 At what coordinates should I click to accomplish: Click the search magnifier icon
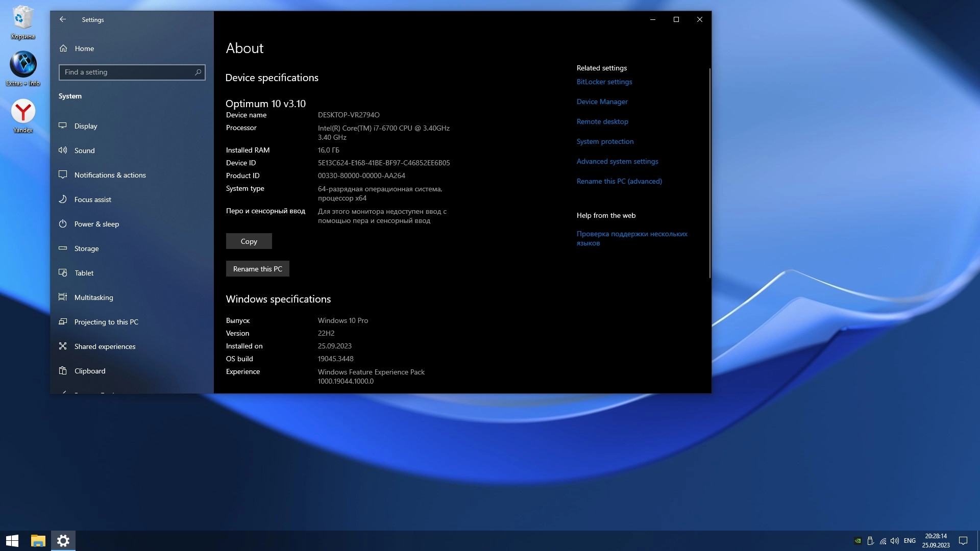click(x=198, y=72)
